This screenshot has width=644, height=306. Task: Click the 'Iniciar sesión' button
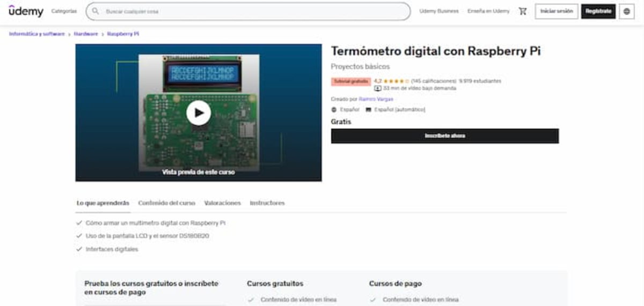557,11
